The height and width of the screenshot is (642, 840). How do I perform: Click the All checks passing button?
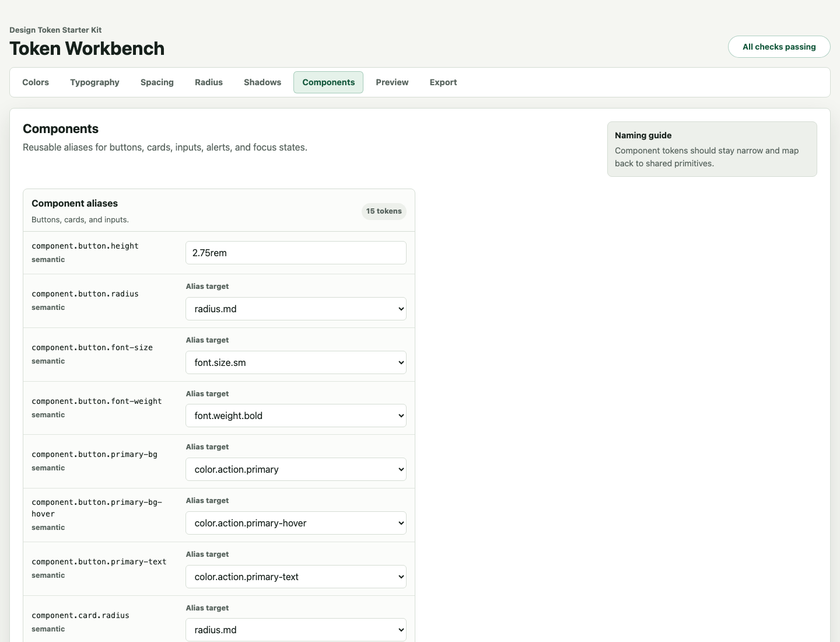pos(779,47)
